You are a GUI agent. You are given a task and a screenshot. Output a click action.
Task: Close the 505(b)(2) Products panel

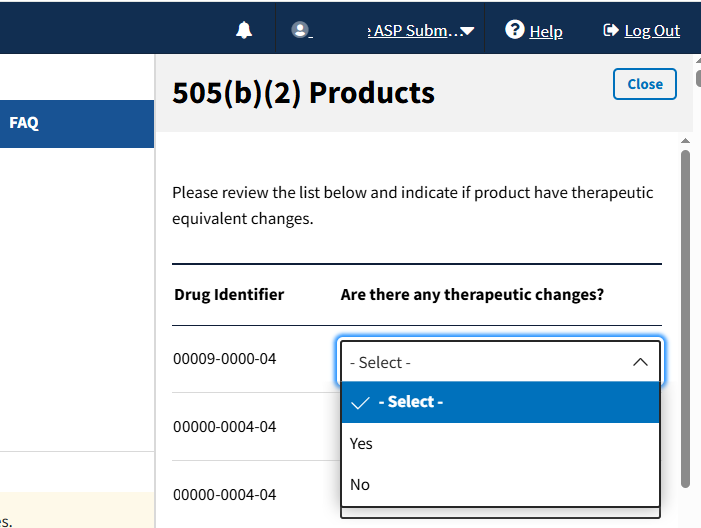pyautogui.click(x=644, y=84)
